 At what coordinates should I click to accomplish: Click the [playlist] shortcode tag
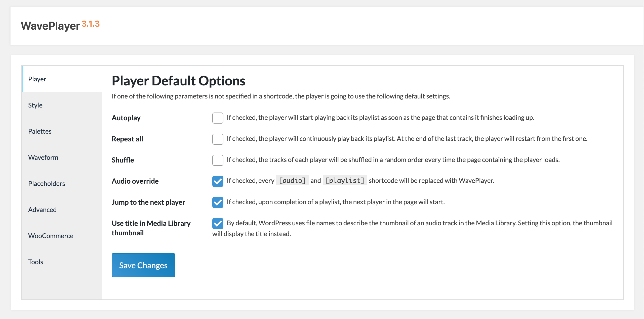(x=345, y=180)
